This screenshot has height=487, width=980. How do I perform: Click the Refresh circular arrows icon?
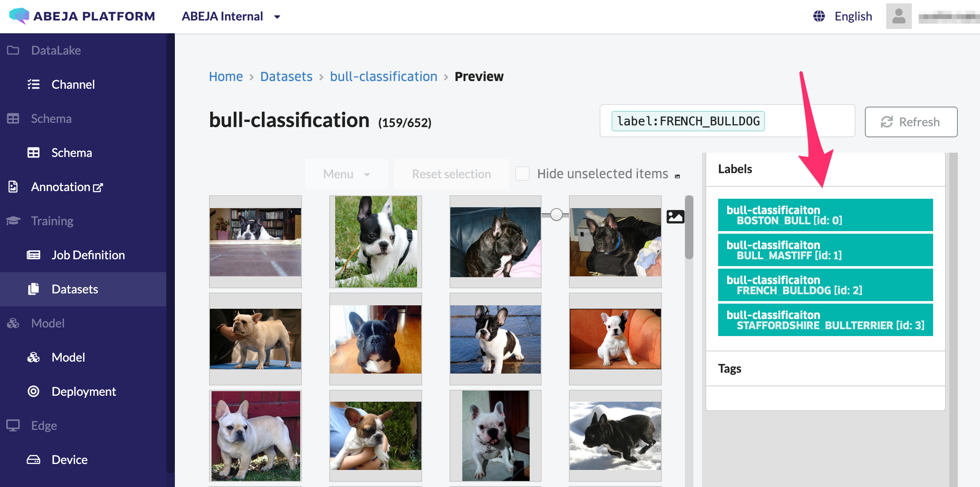[887, 122]
